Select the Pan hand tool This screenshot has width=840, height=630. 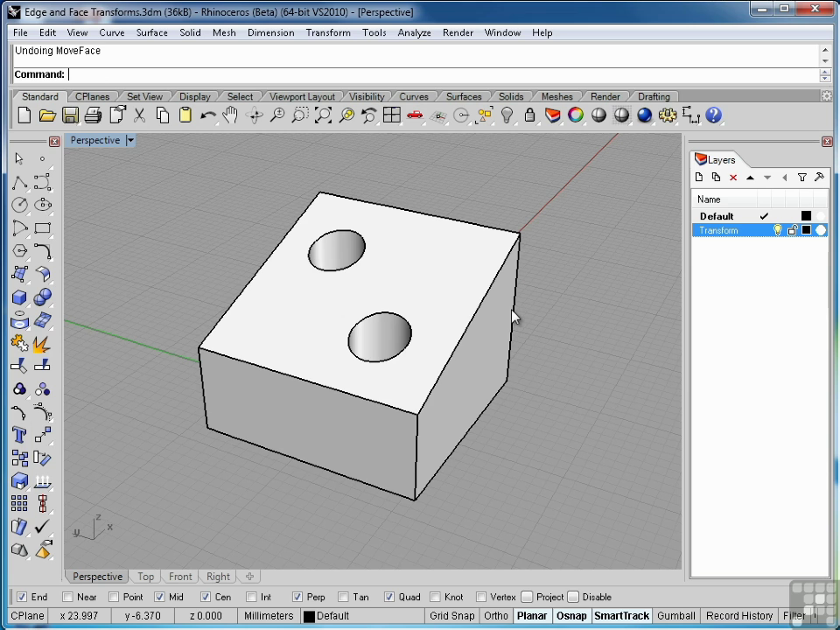(231, 115)
